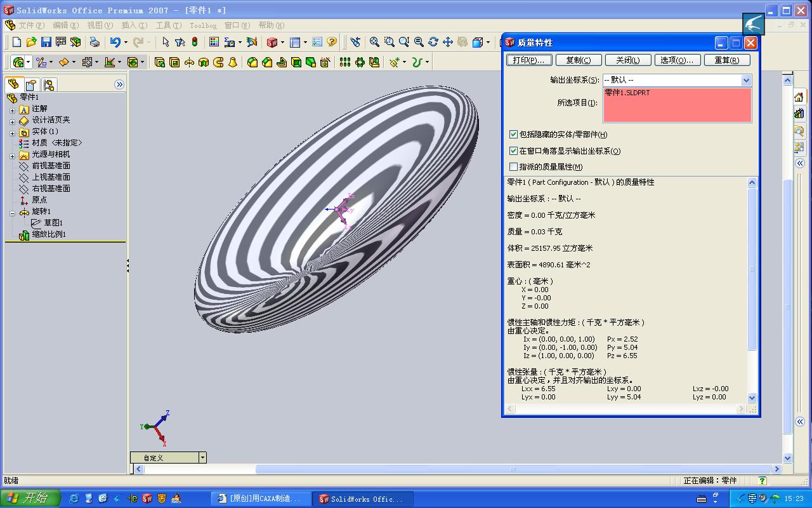Choose the Rotate View tool

click(433, 42)
